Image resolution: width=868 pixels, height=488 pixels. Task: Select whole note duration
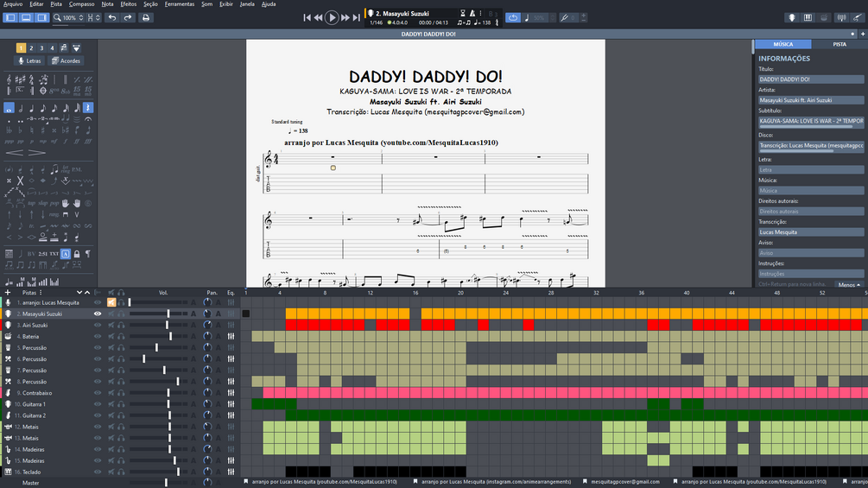click(x=9, y=108)
